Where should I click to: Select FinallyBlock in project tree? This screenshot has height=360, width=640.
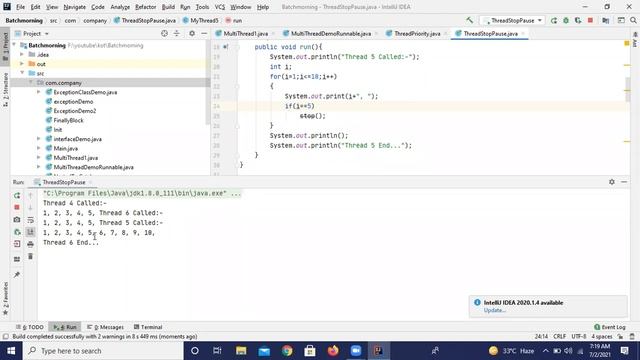[68, 120]
